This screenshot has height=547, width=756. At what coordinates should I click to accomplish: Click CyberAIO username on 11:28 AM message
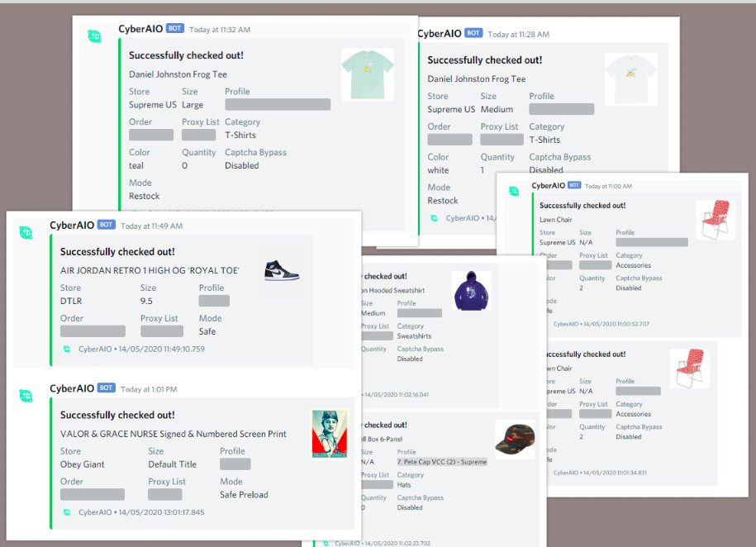click(x=440, y=33)
